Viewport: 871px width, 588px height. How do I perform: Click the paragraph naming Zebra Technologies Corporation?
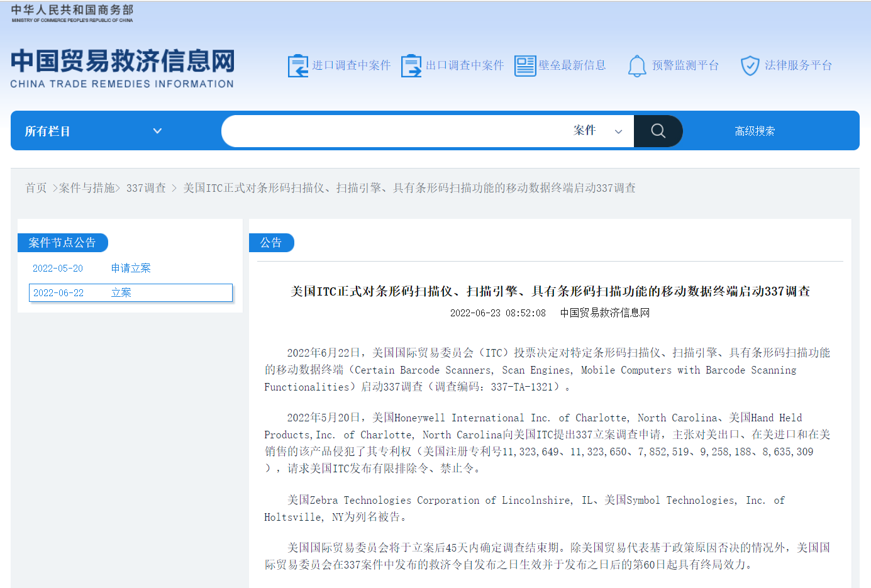coord(524,508)
